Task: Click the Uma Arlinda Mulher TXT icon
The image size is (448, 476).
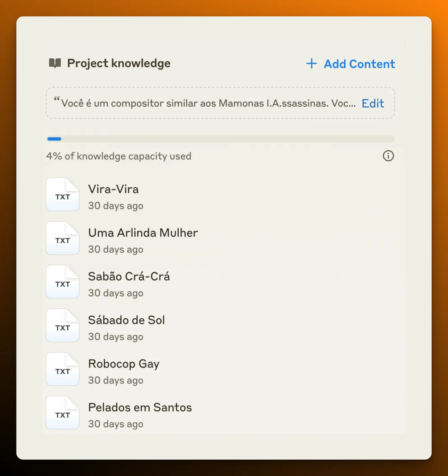Action: pyautogui.click(x=62, y=238)
